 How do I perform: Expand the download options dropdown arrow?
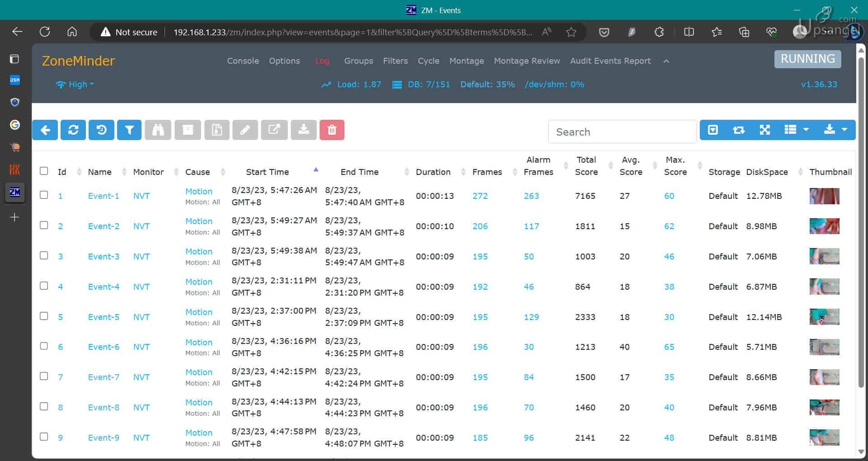click(844, 130)
